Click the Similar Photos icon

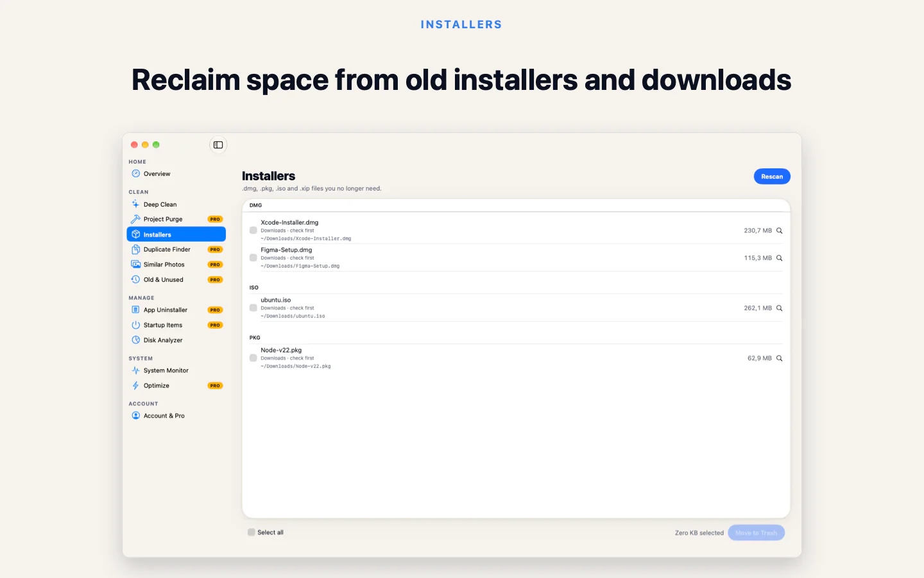point(135,265)
